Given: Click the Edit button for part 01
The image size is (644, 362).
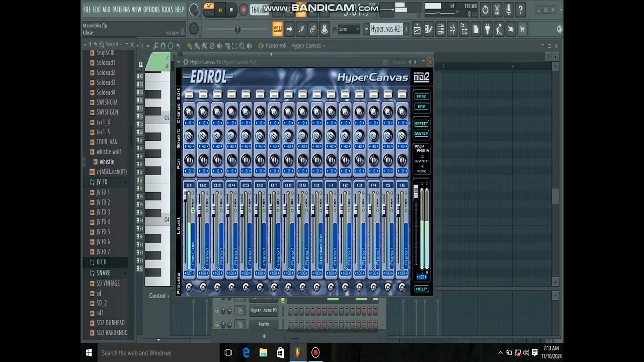Looking at the screenshot, I should [189, 94].
